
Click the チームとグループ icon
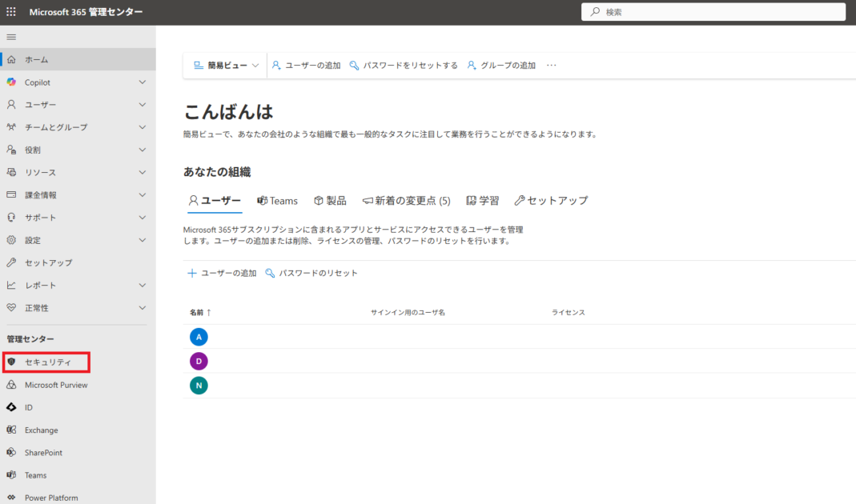pyautogui.click(x=11, y=127)
